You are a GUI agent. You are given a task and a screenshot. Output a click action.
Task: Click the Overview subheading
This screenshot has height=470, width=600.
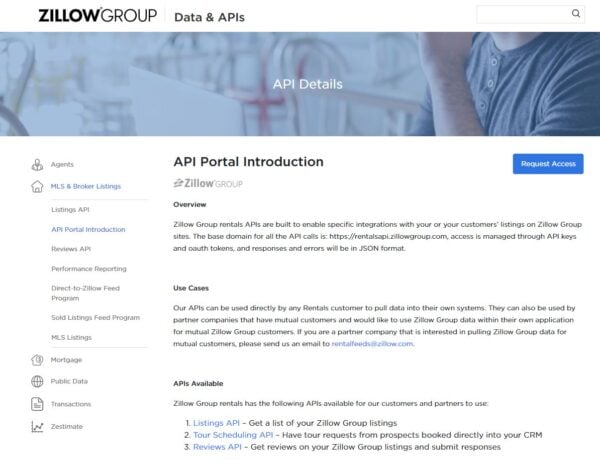pos(190,204)
